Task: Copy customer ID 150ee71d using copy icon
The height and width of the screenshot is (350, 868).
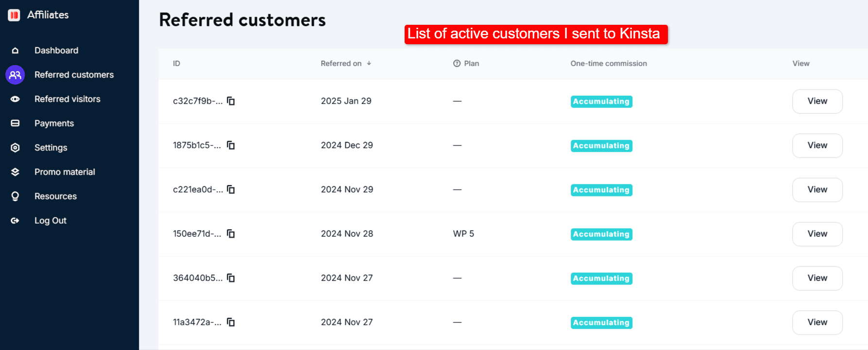Action: [231, 234]
